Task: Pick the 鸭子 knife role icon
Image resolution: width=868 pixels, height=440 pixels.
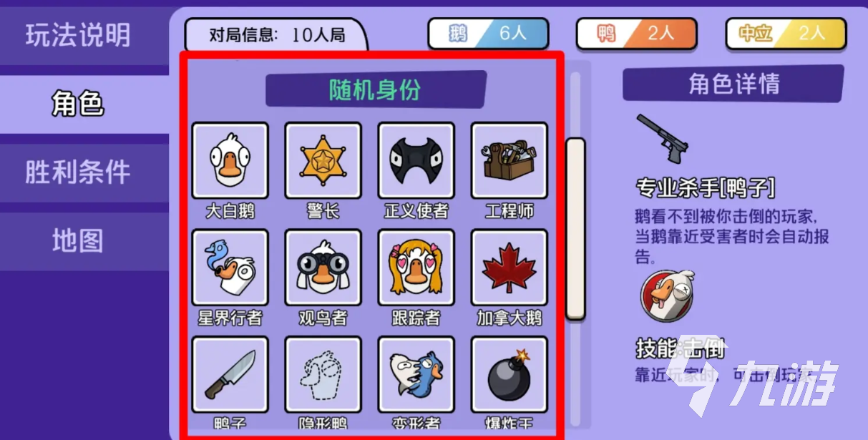Action: point(230,375)
